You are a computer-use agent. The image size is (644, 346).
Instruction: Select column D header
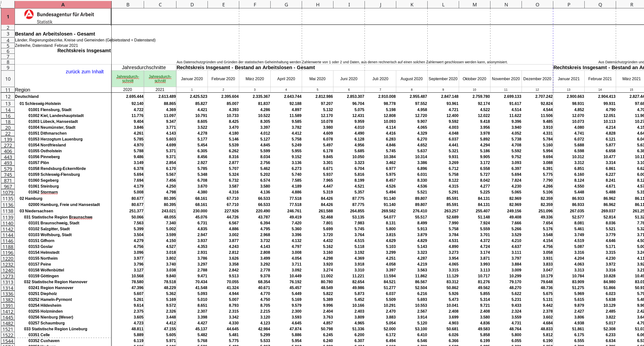[x=192, y=4]
